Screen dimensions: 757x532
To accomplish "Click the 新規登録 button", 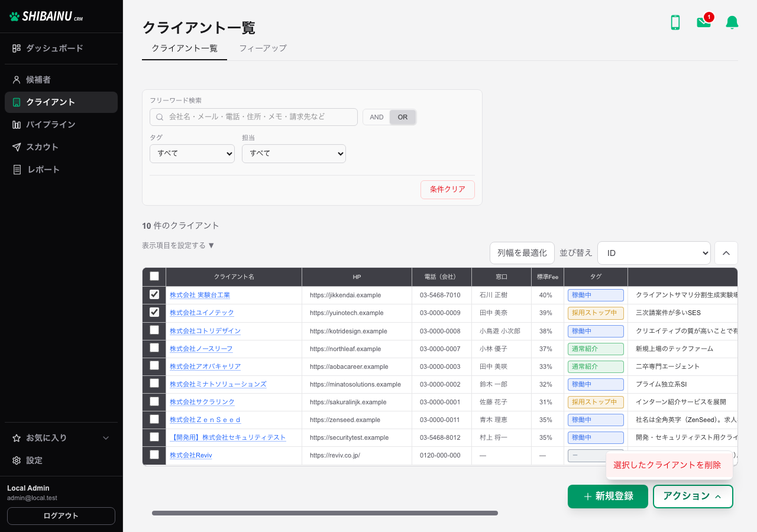I will 608,497.
